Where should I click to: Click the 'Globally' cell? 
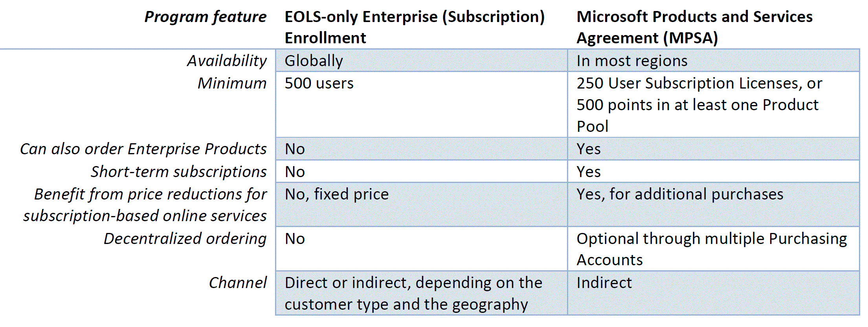314,61
